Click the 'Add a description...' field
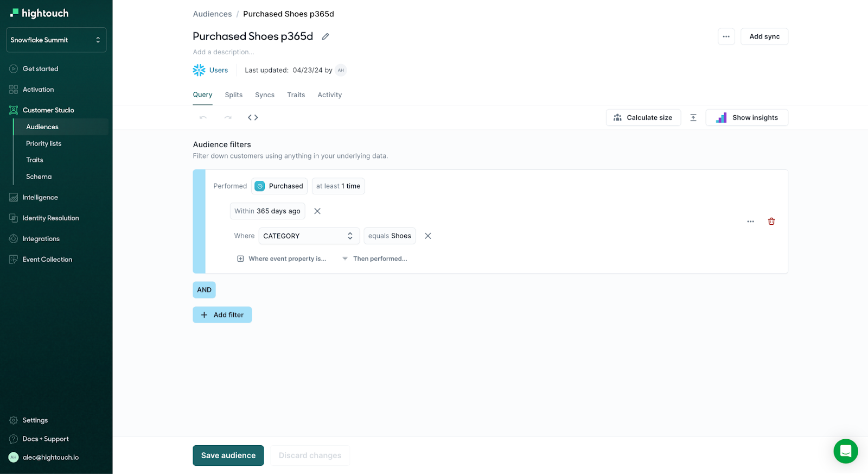 point(224,52)
